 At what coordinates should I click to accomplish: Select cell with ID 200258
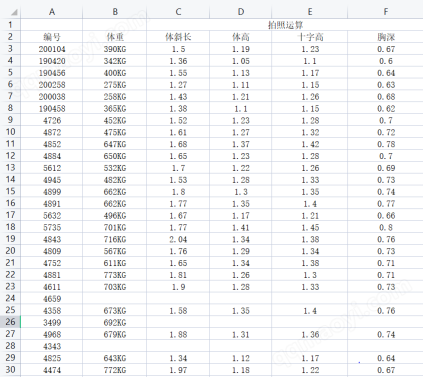[x=52, y=85]
